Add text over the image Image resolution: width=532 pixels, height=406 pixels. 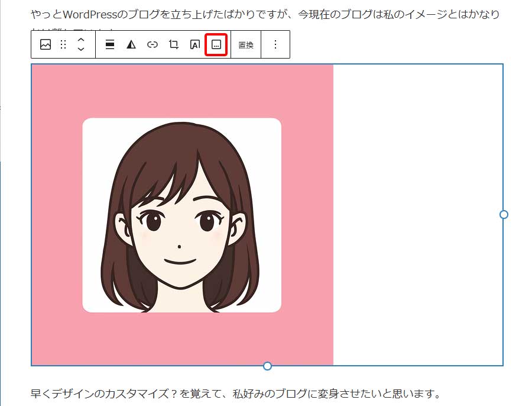pyautogui.click(x=193, y=44)
